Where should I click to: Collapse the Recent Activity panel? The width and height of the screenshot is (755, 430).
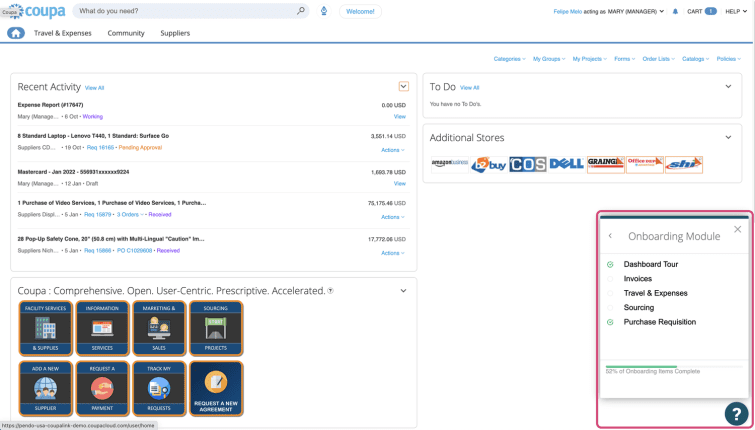click(x=404, y=87)
